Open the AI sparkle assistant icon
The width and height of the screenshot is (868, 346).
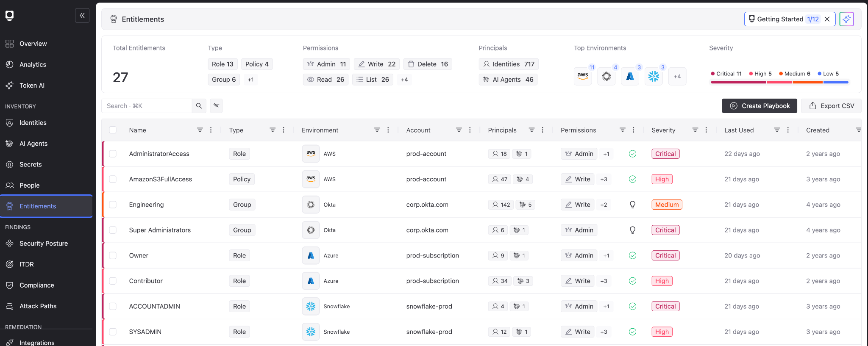click(x=846, y=19)
